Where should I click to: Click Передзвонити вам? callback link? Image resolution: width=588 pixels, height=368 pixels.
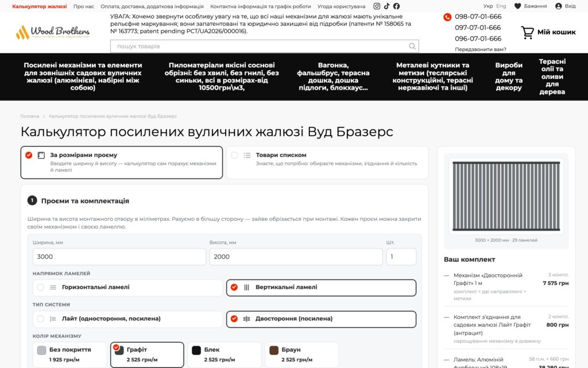click(x=481, y=49)
